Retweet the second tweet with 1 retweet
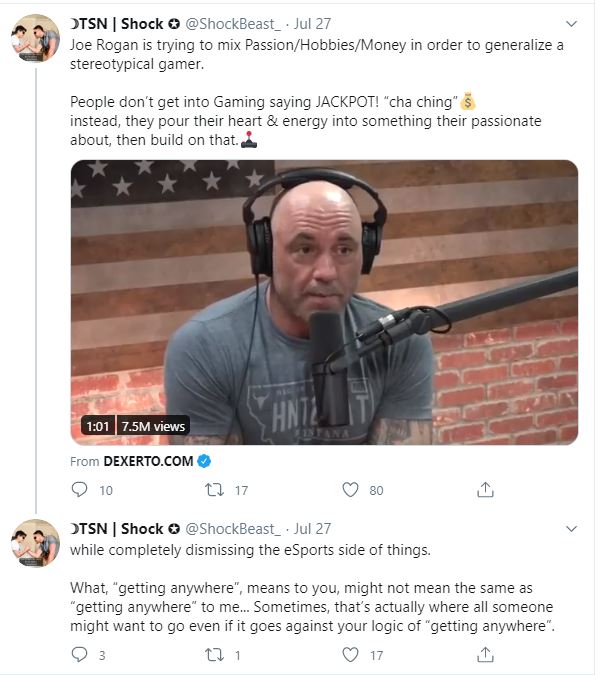602x675 pixels. point(213,655)
